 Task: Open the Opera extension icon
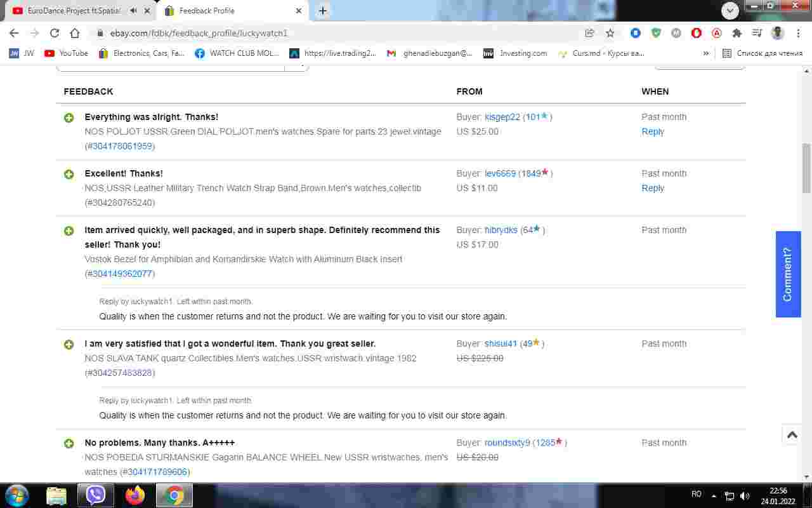point(697,33)
